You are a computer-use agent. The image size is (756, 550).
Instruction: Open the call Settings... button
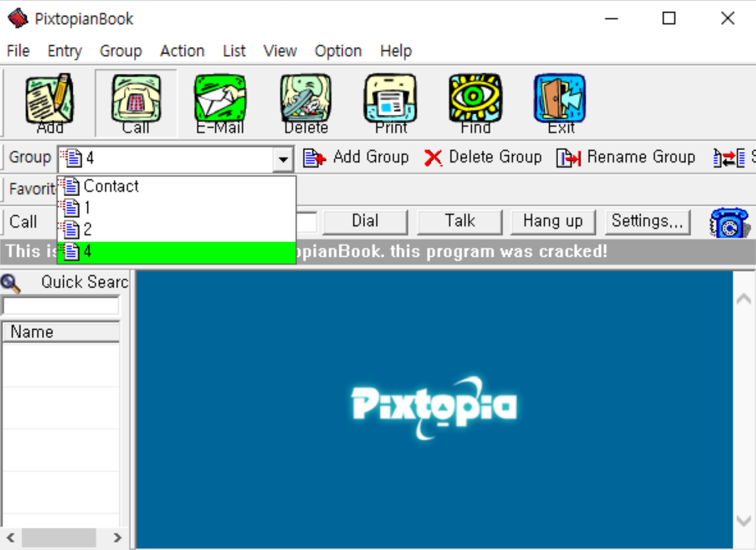pyautogui.click(x=647, y=222)
